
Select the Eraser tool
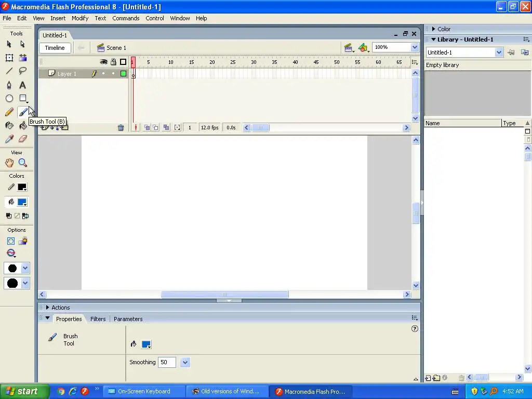(23, 139)
